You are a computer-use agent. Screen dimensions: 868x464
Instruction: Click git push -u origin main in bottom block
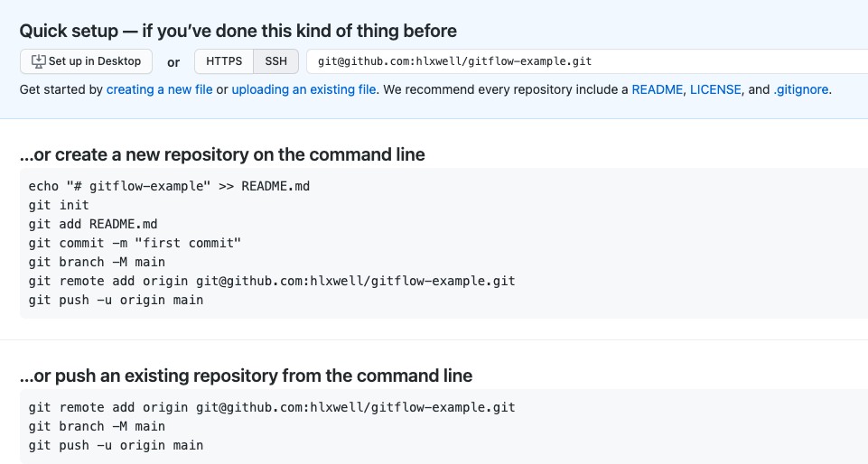pos(116,445)
